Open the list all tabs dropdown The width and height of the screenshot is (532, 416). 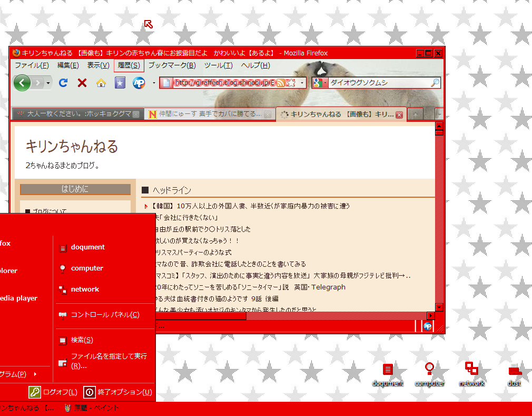point(439,114)
